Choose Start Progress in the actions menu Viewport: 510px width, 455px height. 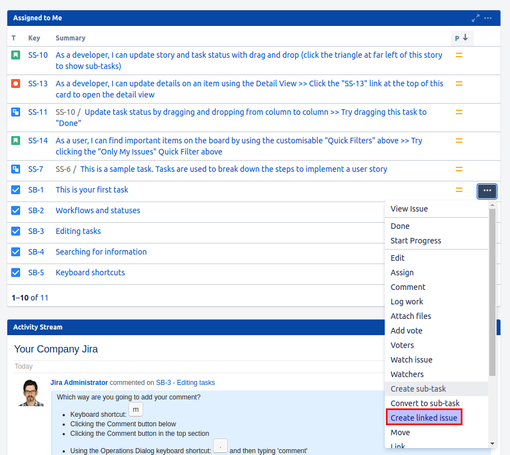click(416, 241)
